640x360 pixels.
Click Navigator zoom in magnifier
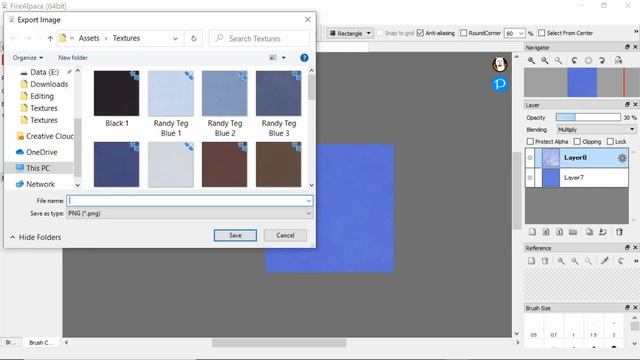(x=531, y=60)
